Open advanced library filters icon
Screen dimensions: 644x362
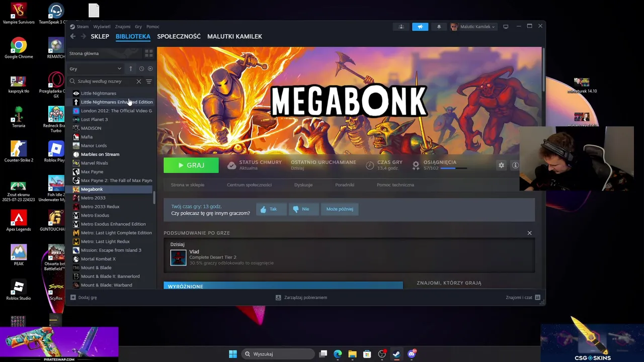pyautogui.click(x=149, y=81)
